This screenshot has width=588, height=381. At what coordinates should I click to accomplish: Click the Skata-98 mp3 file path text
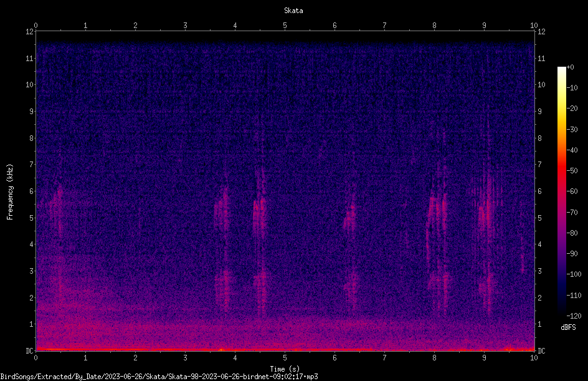(x=159, y=377)
